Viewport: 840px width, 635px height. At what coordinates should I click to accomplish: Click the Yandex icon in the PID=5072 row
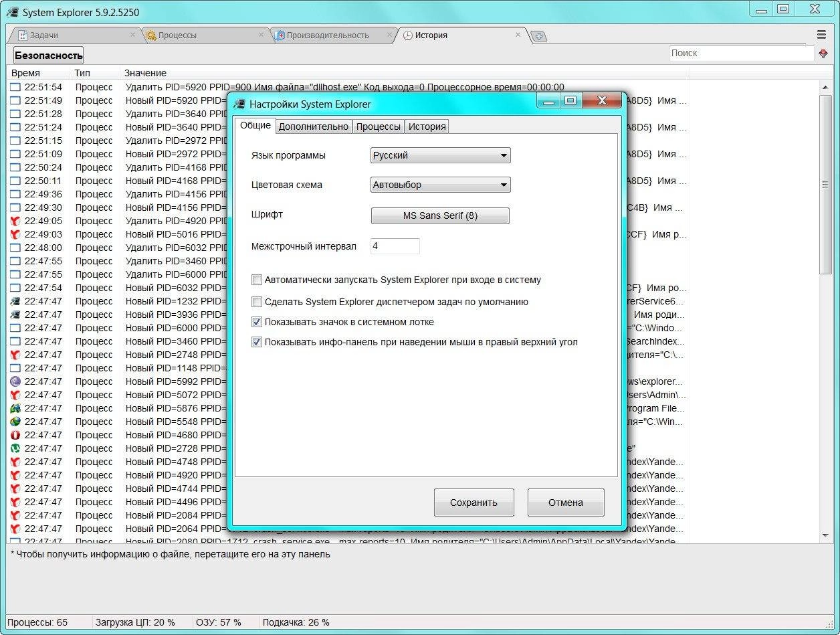click(x=15, y=395)
